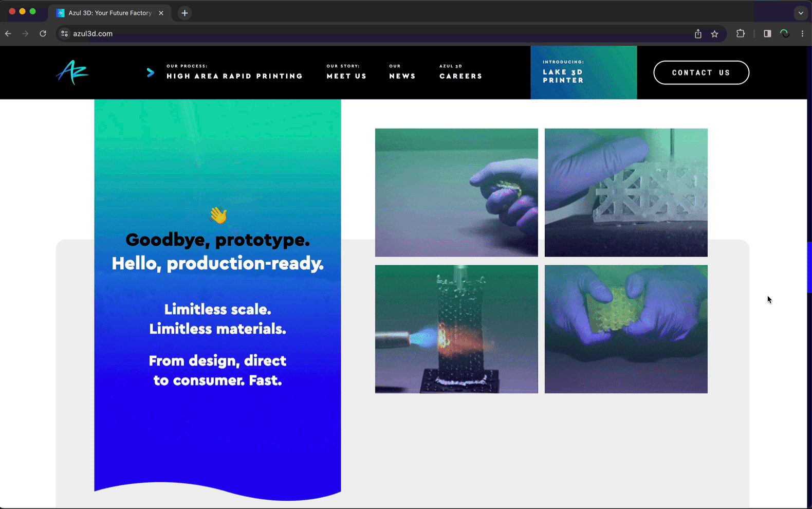Minimize window with yellow button
The image size is (812, 509).
tap(22, 11)
